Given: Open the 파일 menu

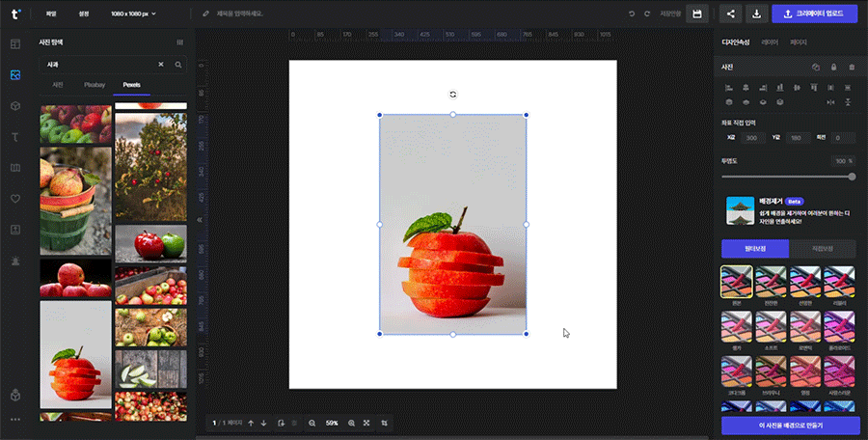Looking at the screenshot, I should [x=50, y=14].
